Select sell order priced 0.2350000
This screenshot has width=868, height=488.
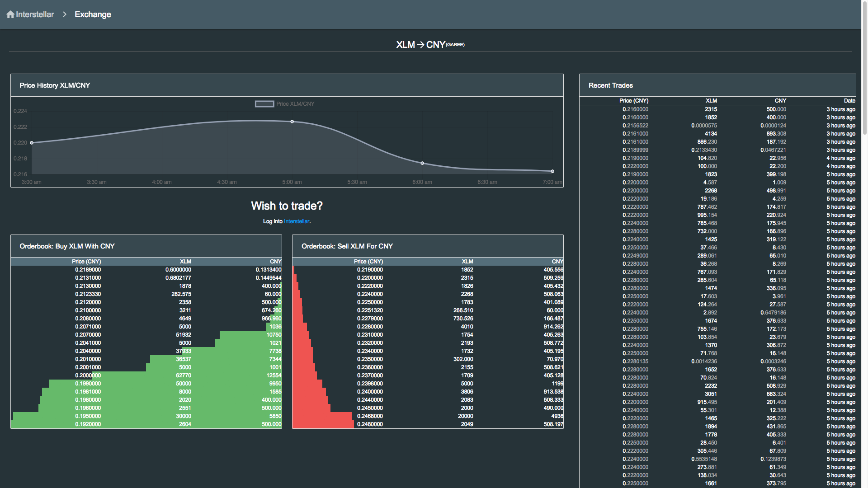pyautogui.click(x=428, y=359)
